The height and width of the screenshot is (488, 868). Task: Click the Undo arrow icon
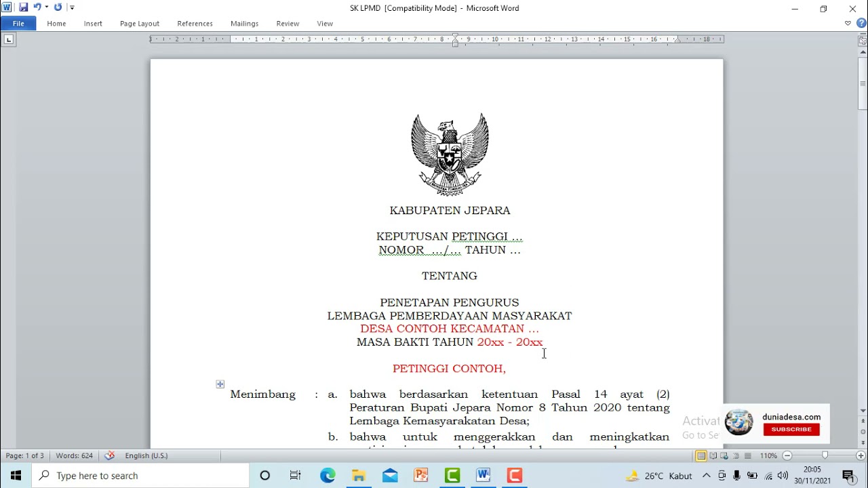(37, 7)
